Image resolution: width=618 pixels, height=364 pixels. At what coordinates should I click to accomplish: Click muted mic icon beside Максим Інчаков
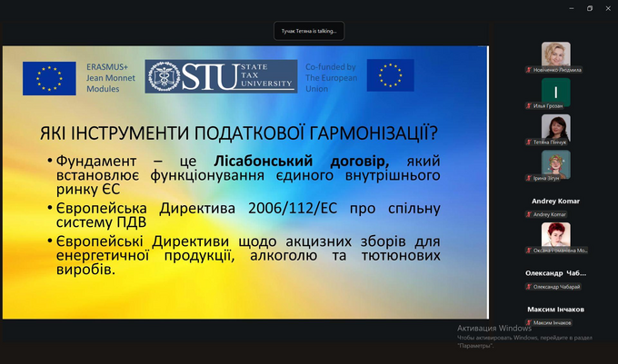tap(528, 323)
